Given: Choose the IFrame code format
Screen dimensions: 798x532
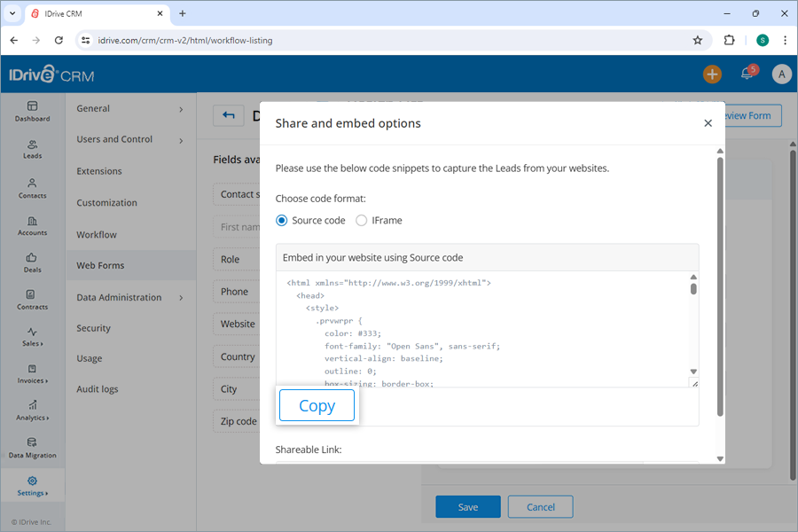Looking at the screenshot, I should coord(362,220).
